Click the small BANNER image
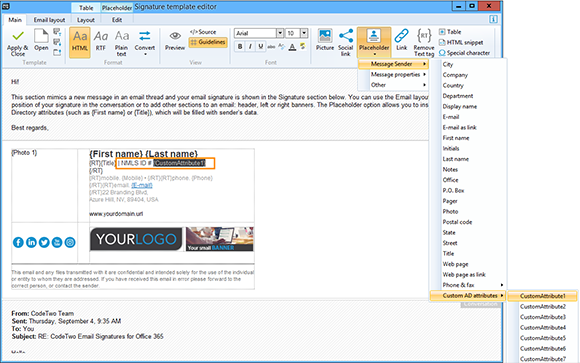 point(220,239)
